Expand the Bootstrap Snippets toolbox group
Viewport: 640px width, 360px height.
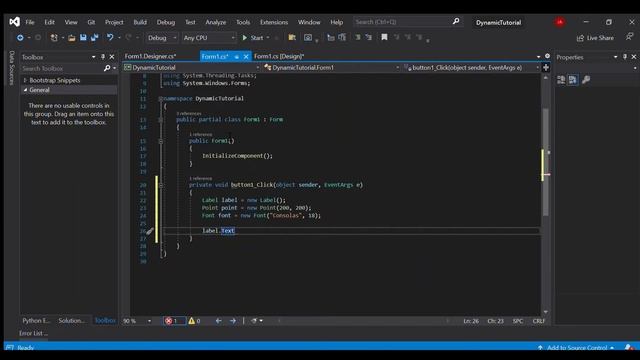click(x=25, y=80)
